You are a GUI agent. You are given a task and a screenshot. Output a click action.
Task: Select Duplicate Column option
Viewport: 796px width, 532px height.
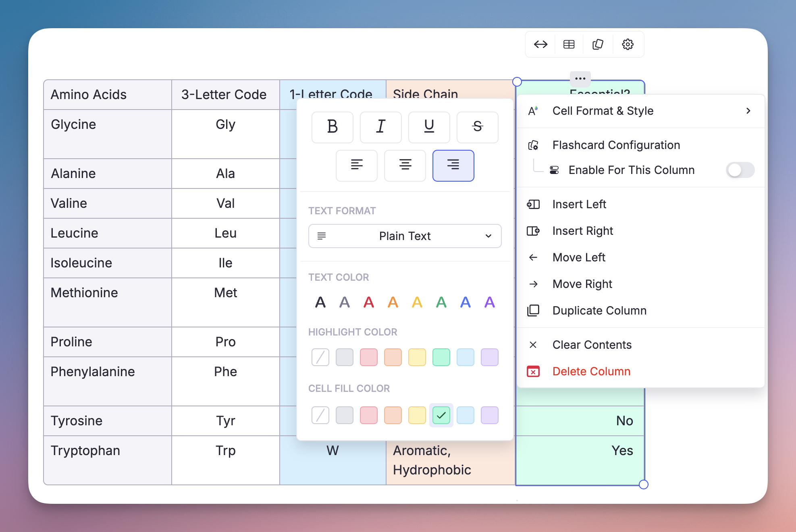[599, 311]
